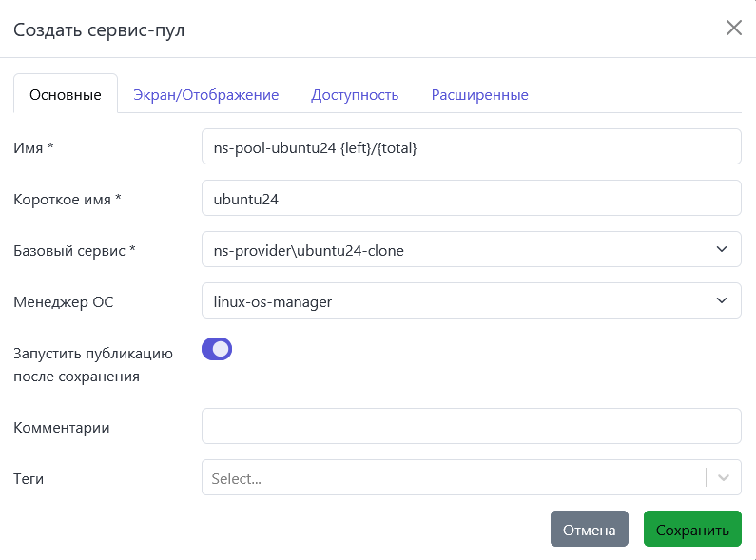Image resolution: width=756 pixels, height=560 pixels.
Task: Click the Короткое имя * label text
Action: [x=68, y=199]
